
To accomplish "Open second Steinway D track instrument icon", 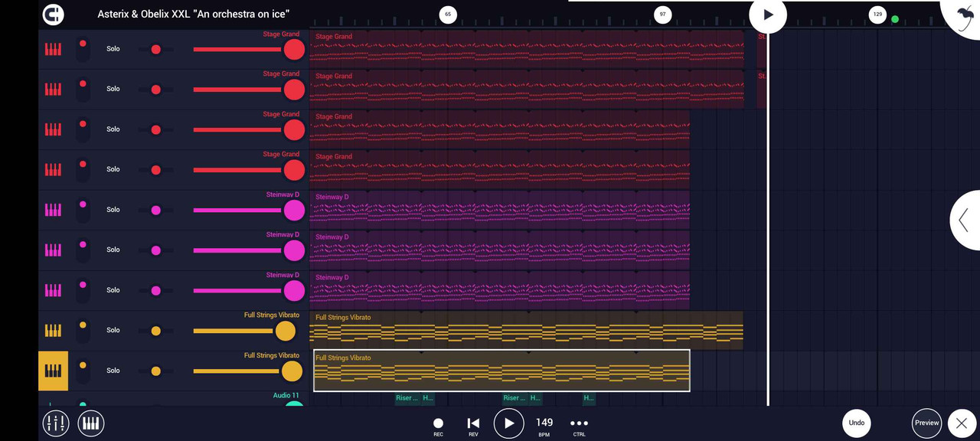I will [x=53, y=250].
